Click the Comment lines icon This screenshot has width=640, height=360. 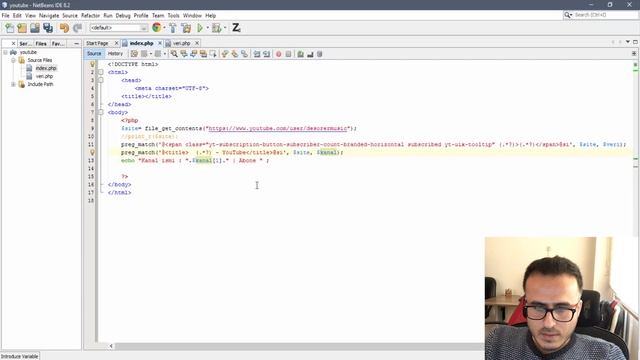pyautogui.click(x=300, y=54)
